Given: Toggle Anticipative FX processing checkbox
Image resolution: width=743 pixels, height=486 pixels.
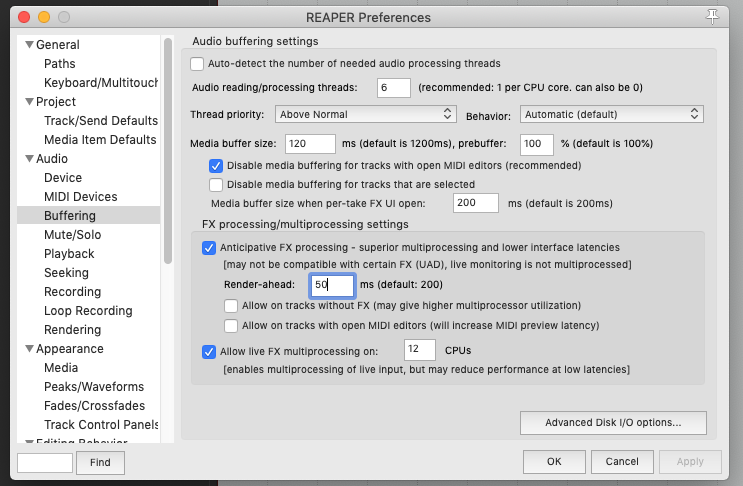Looking at the screenshot, I should [208, 248].
